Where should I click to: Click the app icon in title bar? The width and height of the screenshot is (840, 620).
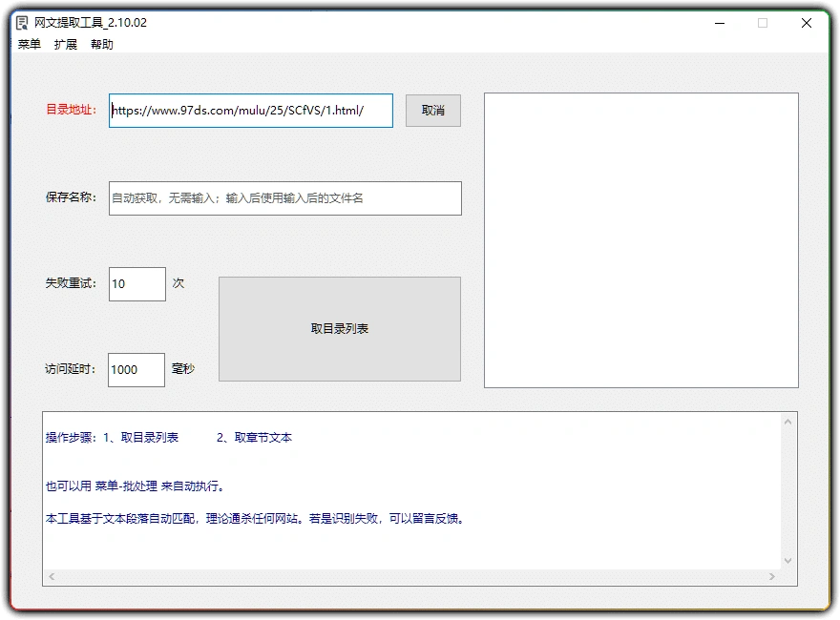click(x=22, y=23)
